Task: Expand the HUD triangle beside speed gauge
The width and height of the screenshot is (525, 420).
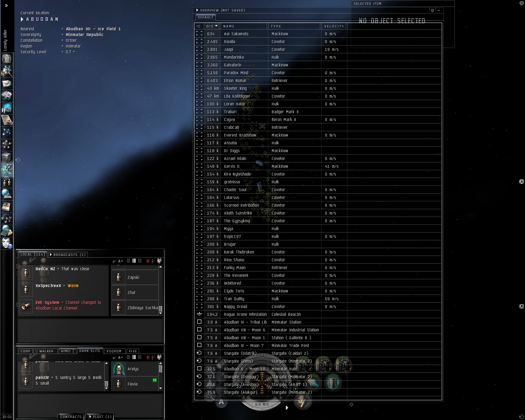Action: click(x=287, y=408)
